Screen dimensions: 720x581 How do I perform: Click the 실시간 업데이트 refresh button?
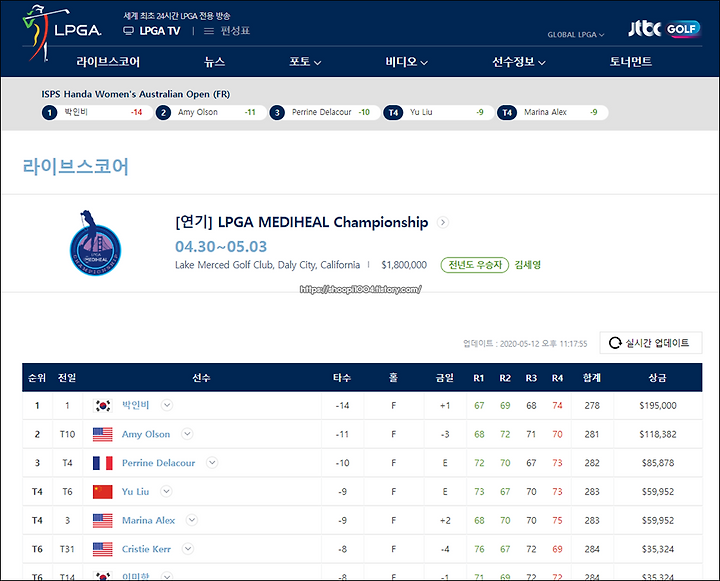(651, 343)
